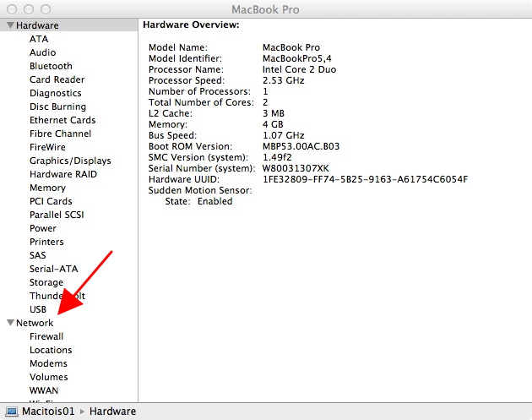
Task: Click the bus speed 1.07 GHz
Action: (283, 135)
